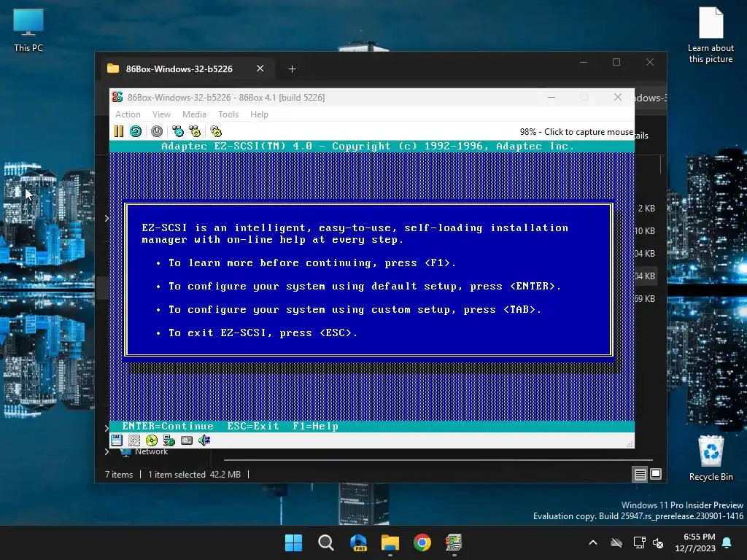747x560 pixels.
Task: Open the Action menu in 86Box
Action: (x=128, y=114)
